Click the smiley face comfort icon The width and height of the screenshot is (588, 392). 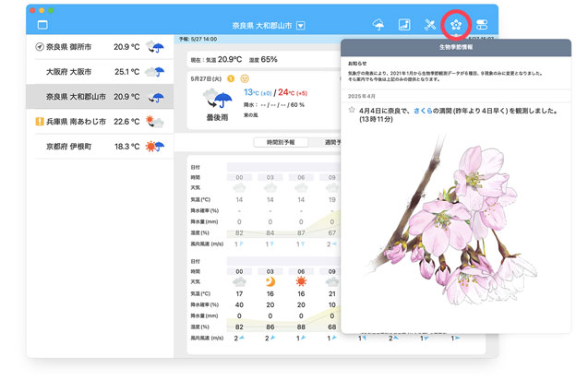point(245,78)
